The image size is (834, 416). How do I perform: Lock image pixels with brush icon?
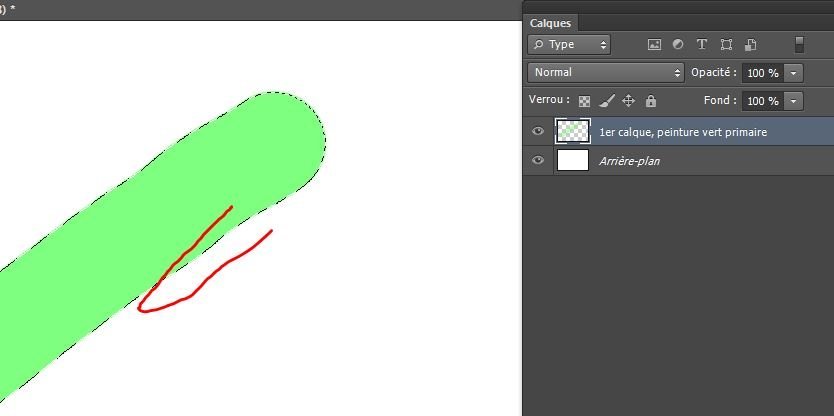(607, 101)
